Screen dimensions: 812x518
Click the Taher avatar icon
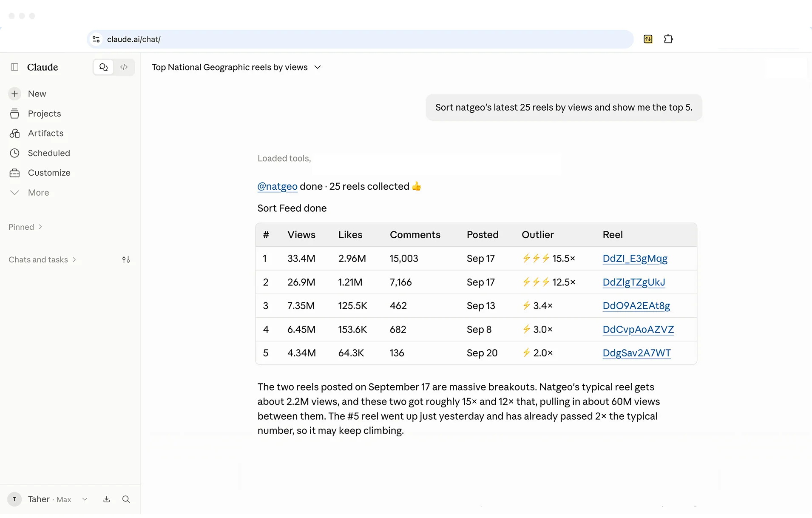tap(14, 499)
